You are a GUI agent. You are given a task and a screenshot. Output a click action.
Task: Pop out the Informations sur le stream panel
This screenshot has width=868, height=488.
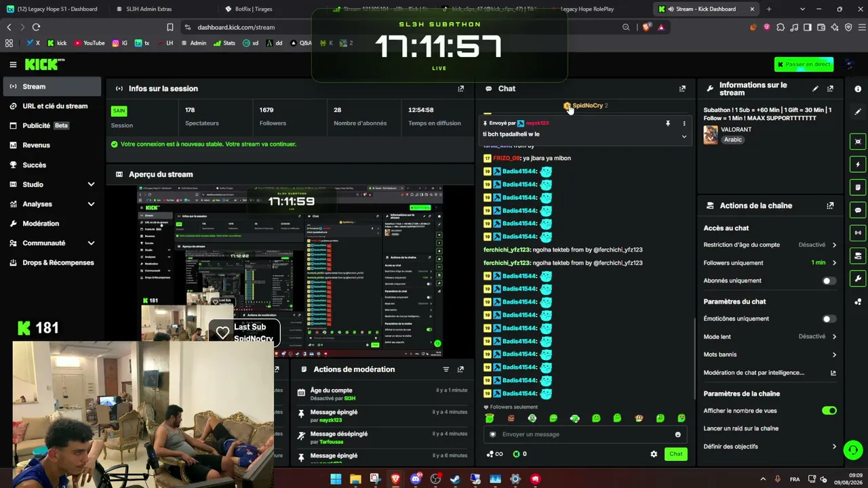tap(830, 89)
